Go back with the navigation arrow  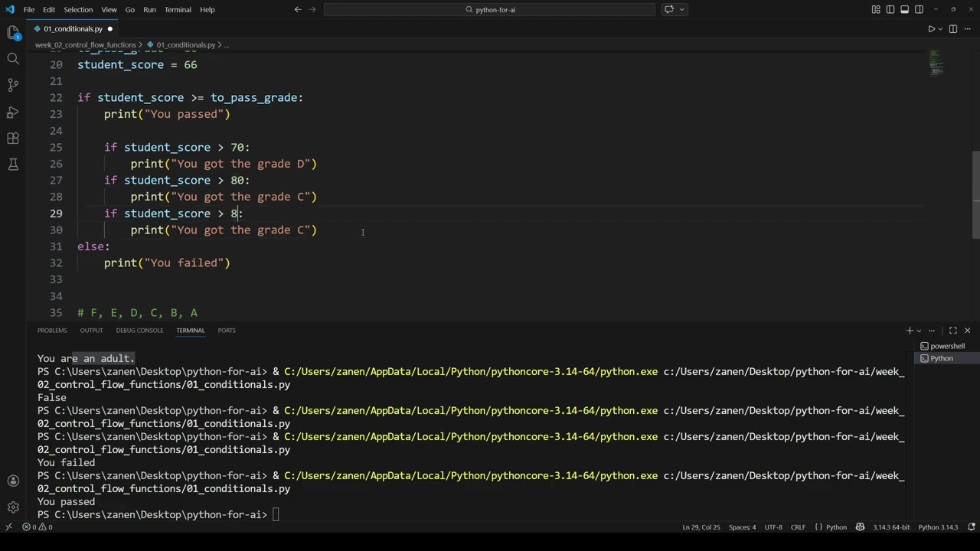tap(298, 9)
